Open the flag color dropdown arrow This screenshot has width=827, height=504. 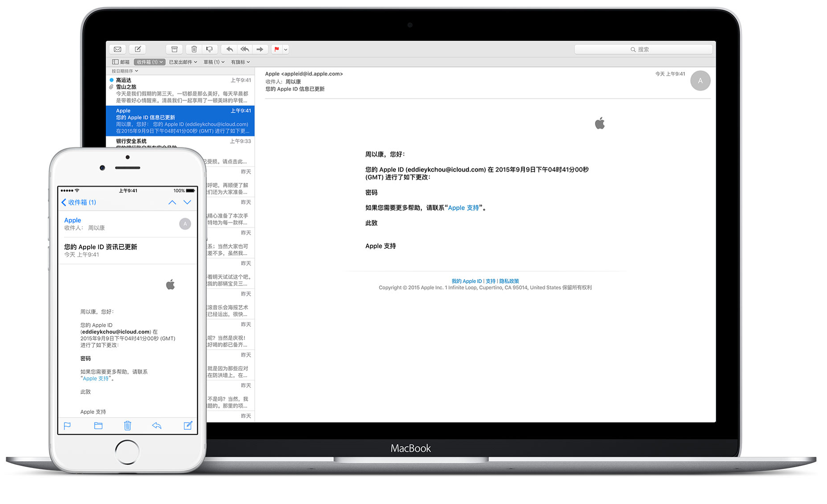pyautogui.click(x=286, y=49)
